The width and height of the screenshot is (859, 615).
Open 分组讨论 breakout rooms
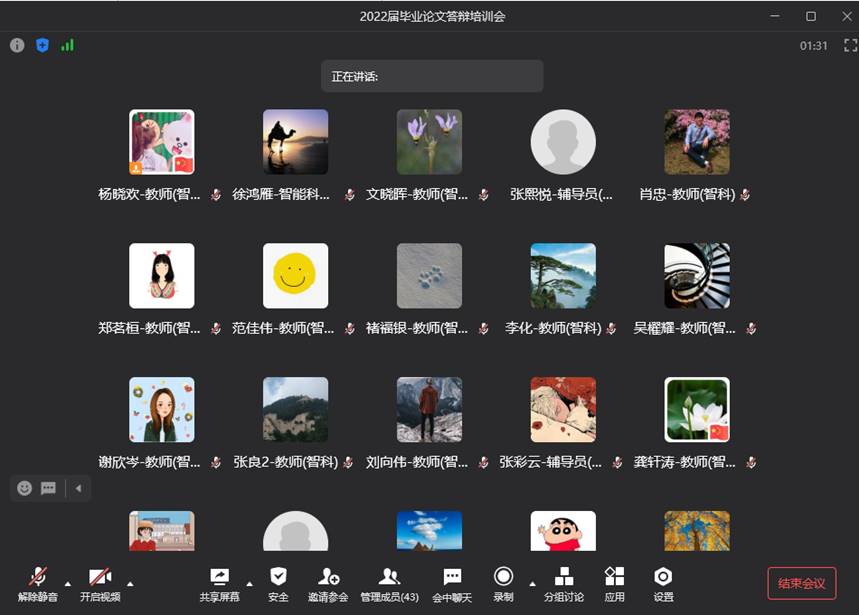click(x=564, y=583)
